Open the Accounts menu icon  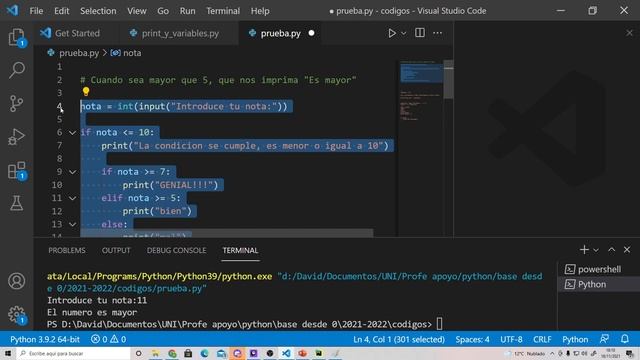pos(16,281)
